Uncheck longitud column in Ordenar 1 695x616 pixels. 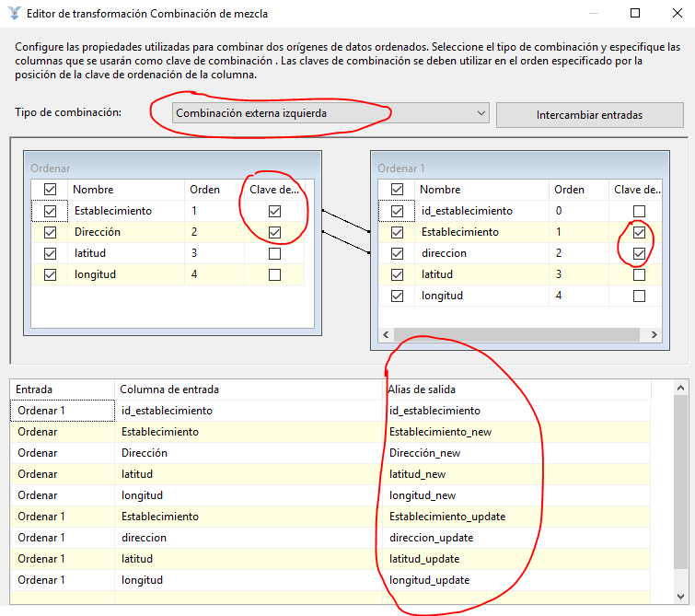(x=397, y=296)
